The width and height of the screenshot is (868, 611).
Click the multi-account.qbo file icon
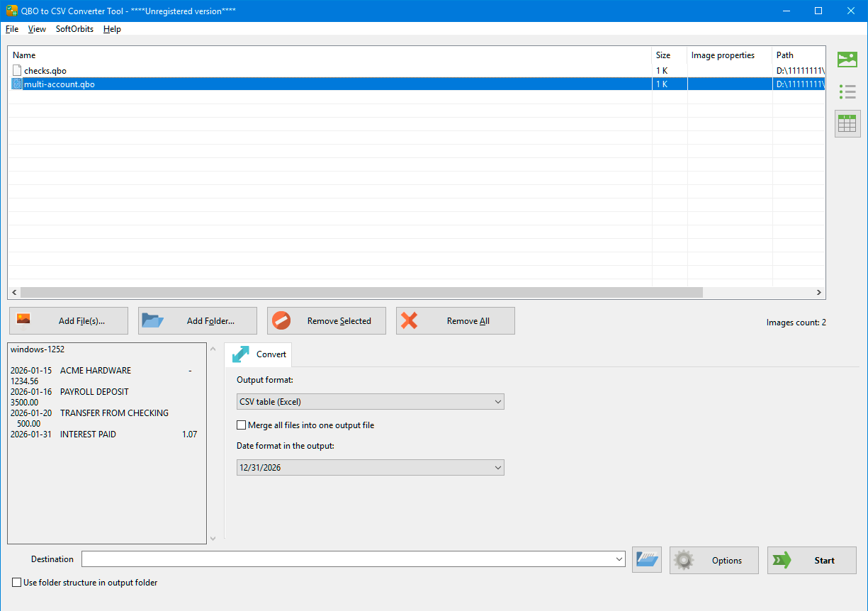(17, 84)
